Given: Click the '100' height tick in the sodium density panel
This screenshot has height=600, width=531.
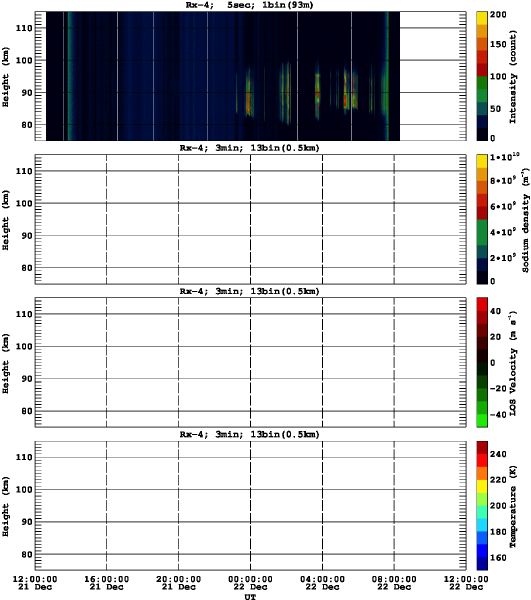Looking at the screenshot, I should point(24,203).
